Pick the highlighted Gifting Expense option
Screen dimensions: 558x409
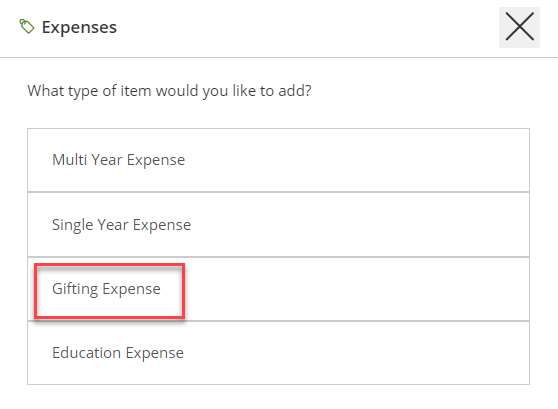[278, 289]
